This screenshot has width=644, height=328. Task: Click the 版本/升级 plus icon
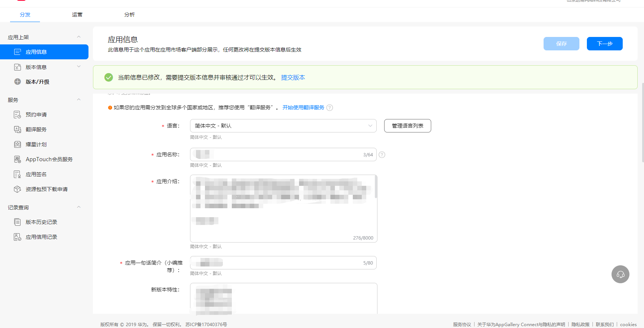pos(18,82)
